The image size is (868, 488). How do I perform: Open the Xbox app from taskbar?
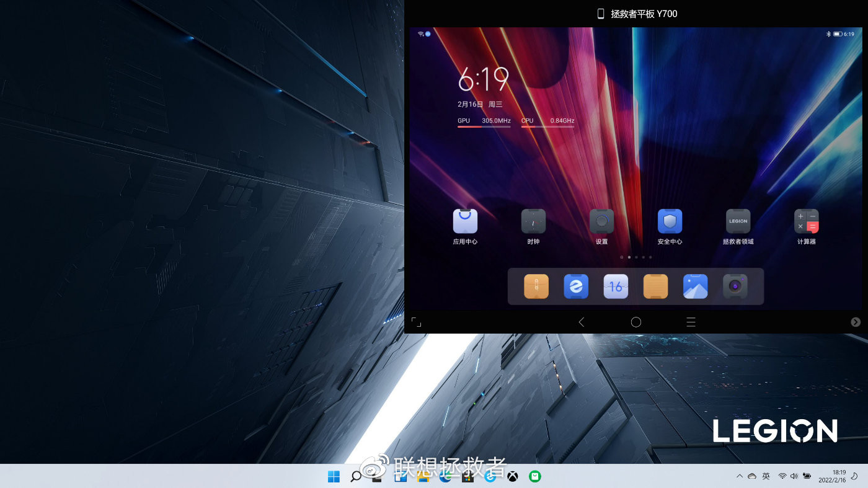513,476
